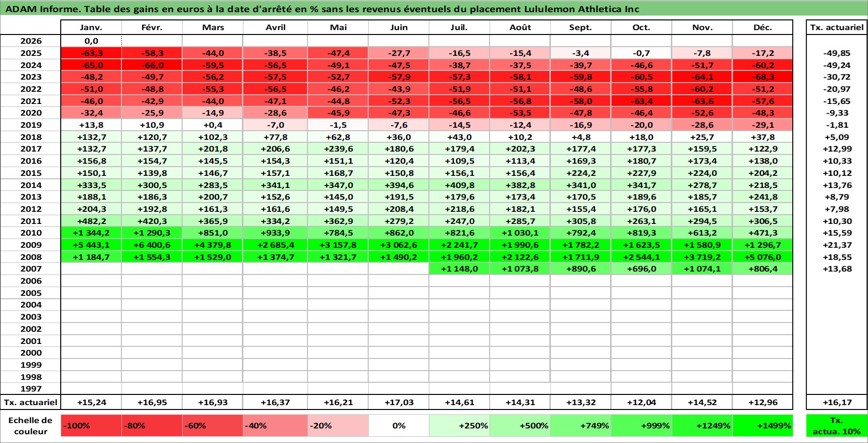The width and height of the screenshot is (868, 443).
Task: Click the +1 148,0 cell in July 2007
Action: [x=460, y=269]
